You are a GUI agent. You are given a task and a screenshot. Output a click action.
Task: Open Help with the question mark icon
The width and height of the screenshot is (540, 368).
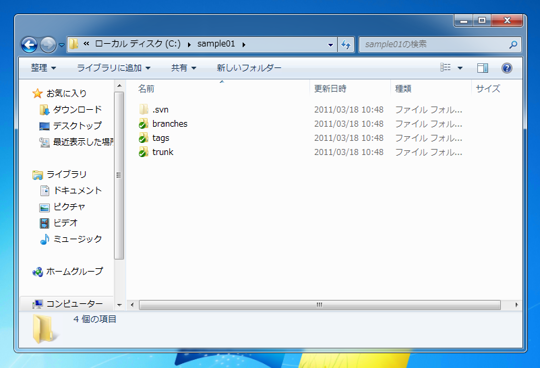(507, 68)
